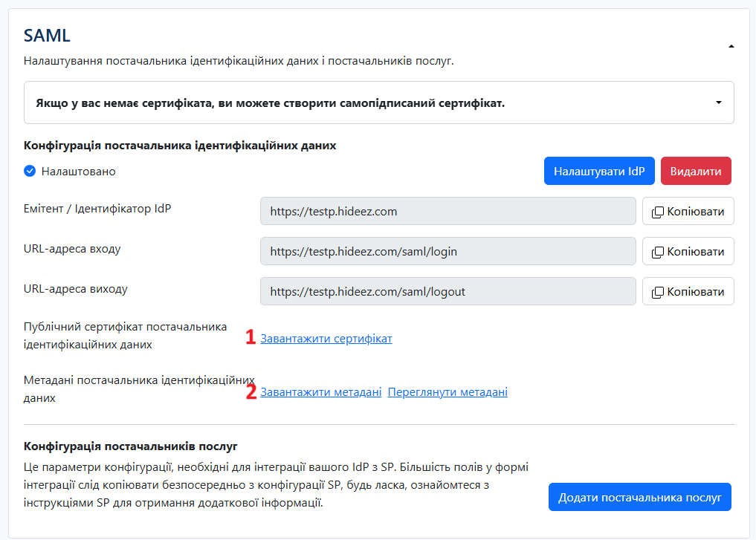Copy the sign-in URL value
The width and height of the screenshot is (756, 540).
pos(688,251)
